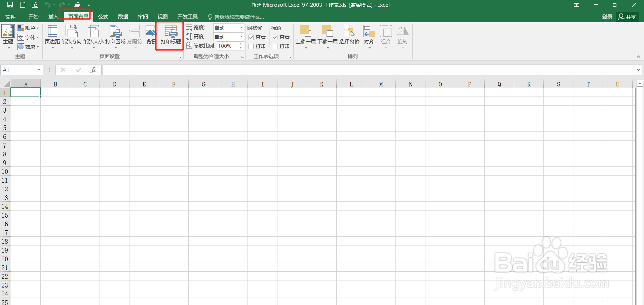The height and width of the screenshot is (305, 644).
Task: Toggle Headings Print (打印) checkbox
Action: click(275, 46)
